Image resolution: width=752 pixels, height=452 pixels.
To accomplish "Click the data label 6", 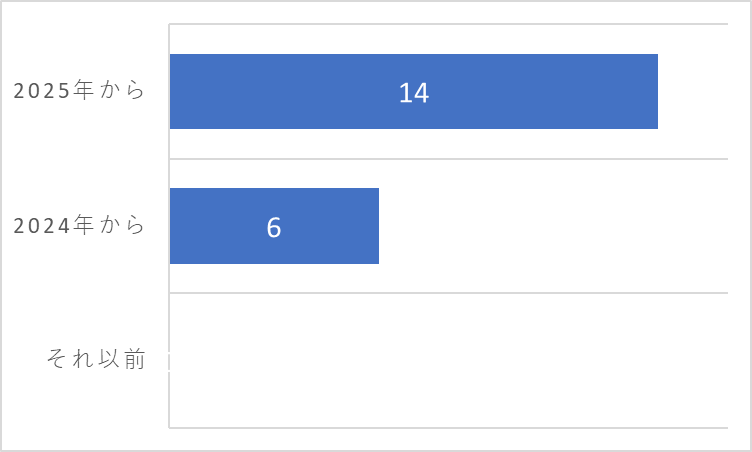I will [x=274, y=227].
